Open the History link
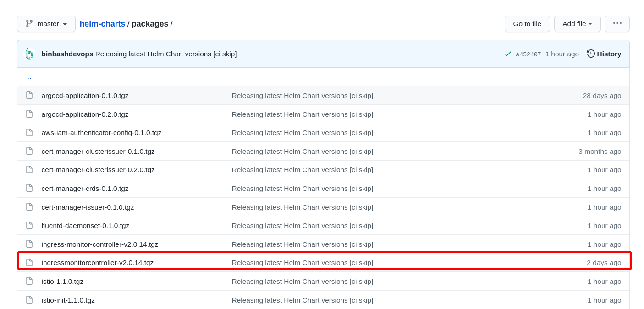Screen dimensions: 644x309 (609, 54)
